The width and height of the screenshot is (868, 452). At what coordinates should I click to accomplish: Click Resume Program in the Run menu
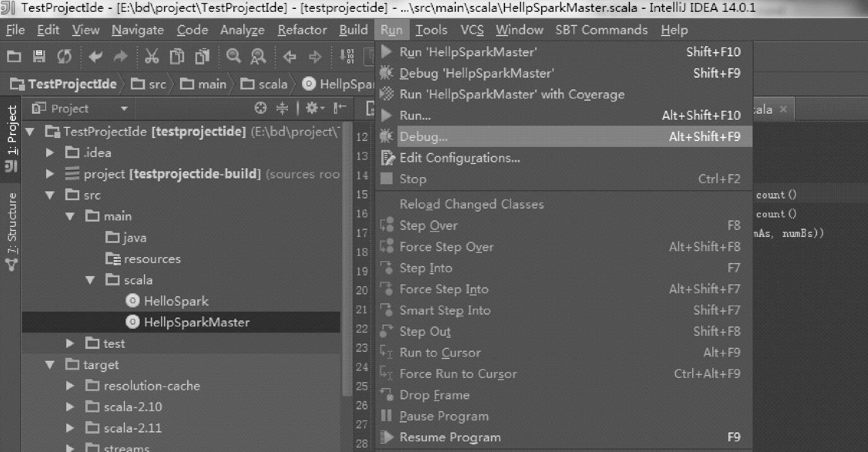(564, 438)
